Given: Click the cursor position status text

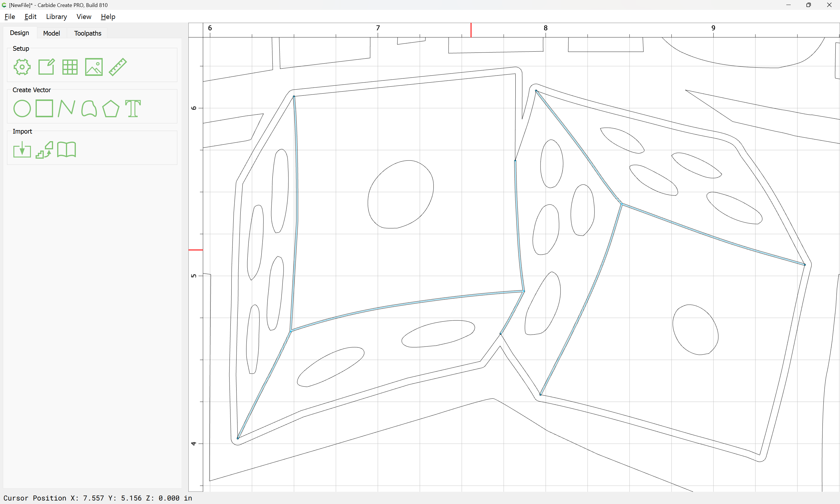Looking at the screenshot, I should [x=98, y=498].
